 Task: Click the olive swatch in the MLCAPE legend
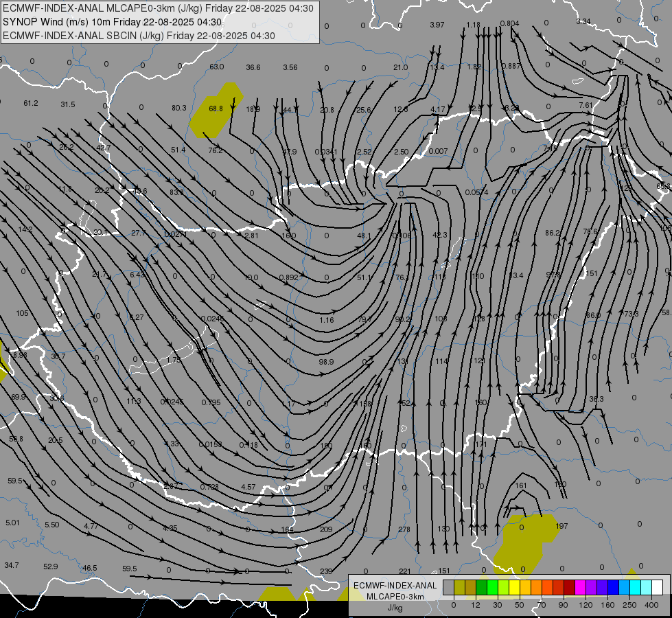pos(460,587)
